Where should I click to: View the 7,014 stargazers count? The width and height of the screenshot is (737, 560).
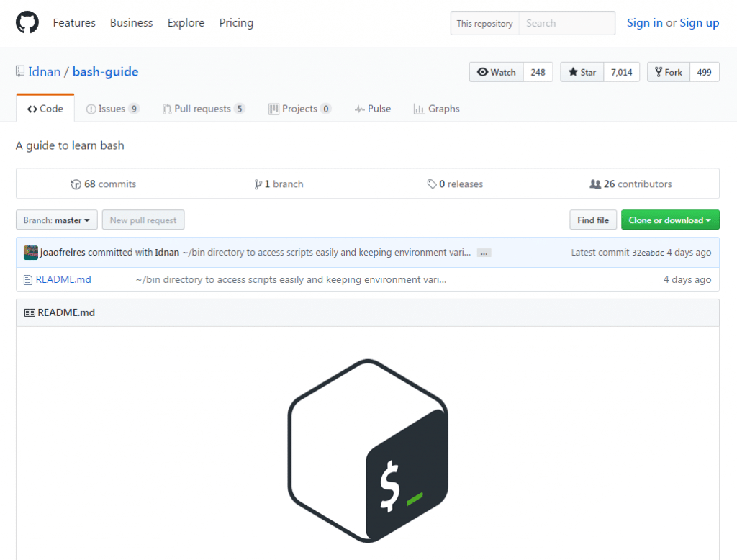621,72
